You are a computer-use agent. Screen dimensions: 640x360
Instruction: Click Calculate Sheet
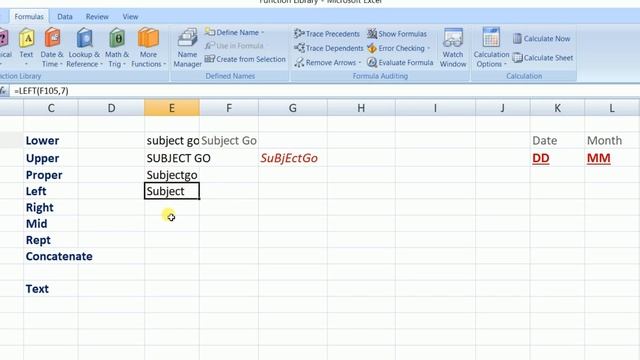[x=543, y=58]
